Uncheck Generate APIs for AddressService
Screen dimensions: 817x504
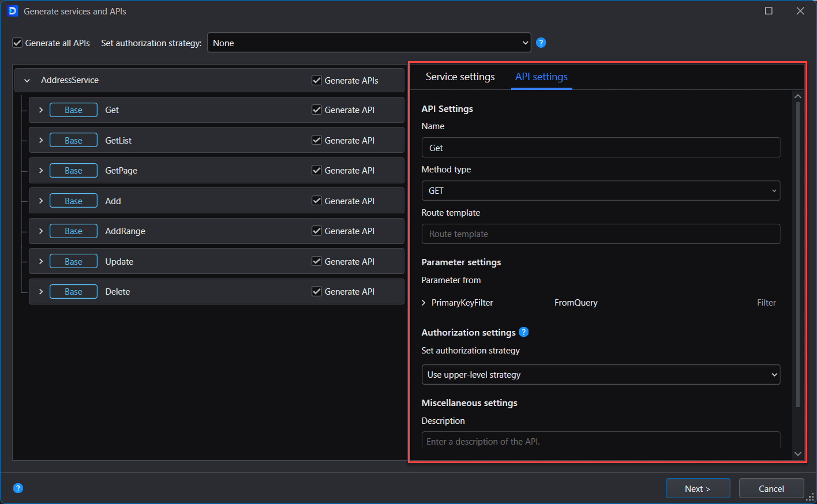pos(317,80)
